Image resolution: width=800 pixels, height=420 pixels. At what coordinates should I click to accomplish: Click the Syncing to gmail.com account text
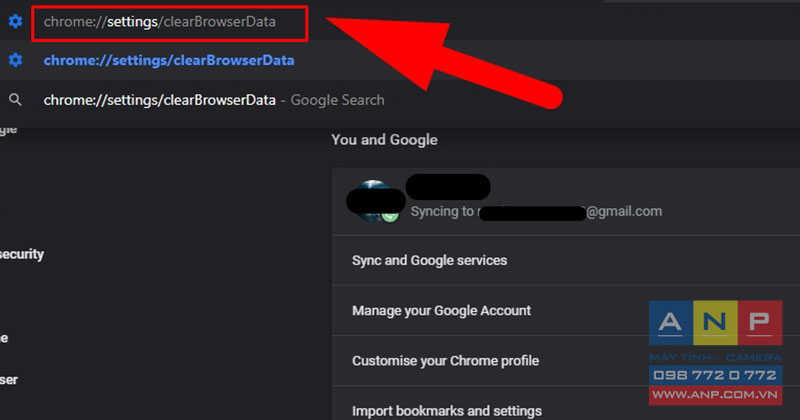pyautogui.click(x=536, y=211)
